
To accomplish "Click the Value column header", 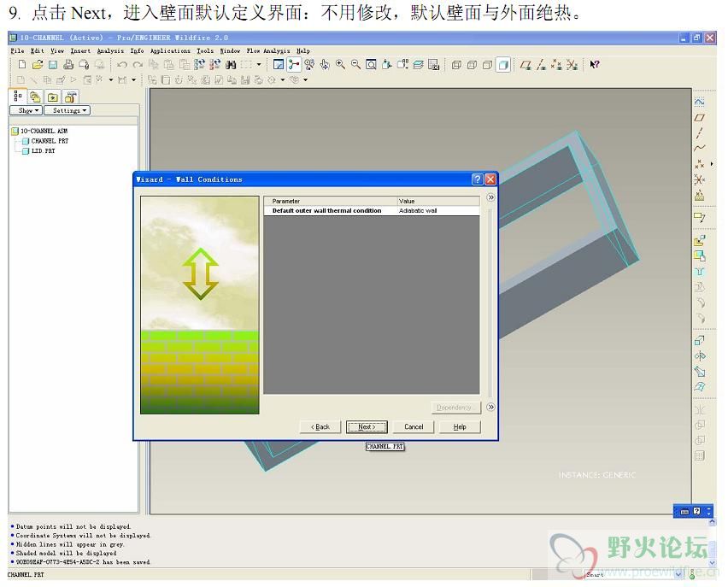I will pyautogui.click(x=438, y=201).
